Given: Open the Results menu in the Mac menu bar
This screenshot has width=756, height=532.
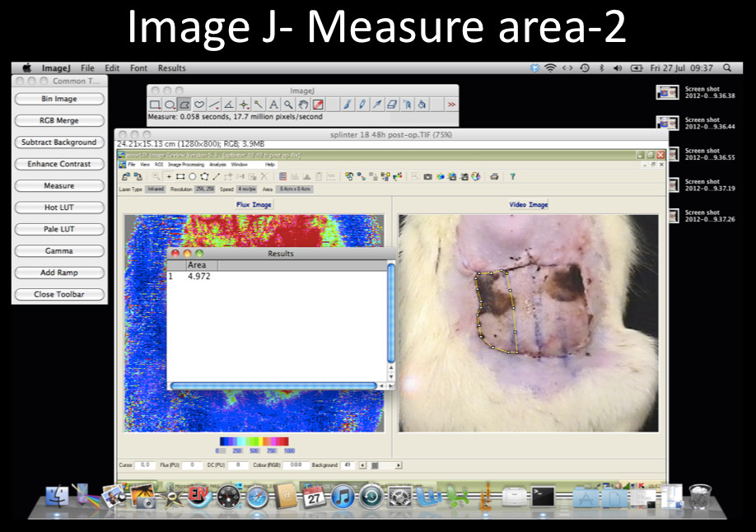Looking at the screenshot, I should (171, 68).
